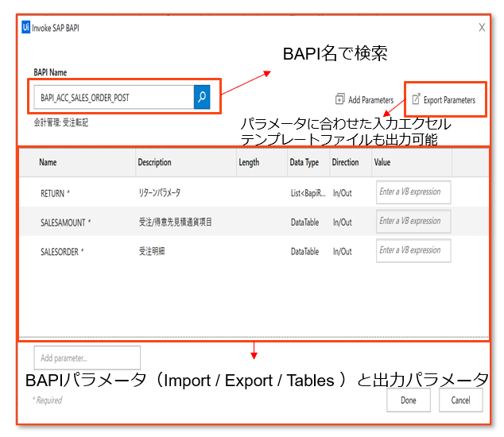Click the 受注明細 description cell
Screen dimensions: 504x437
(x=152, y=251)
